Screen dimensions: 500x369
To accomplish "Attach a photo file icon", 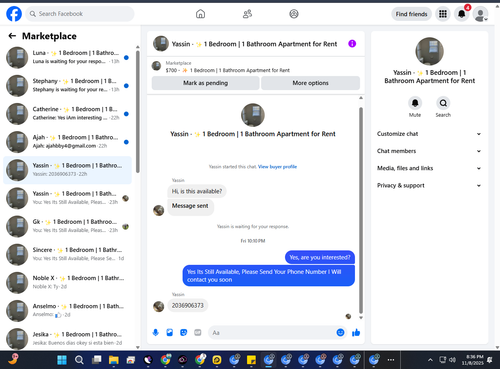I will 170,332.
